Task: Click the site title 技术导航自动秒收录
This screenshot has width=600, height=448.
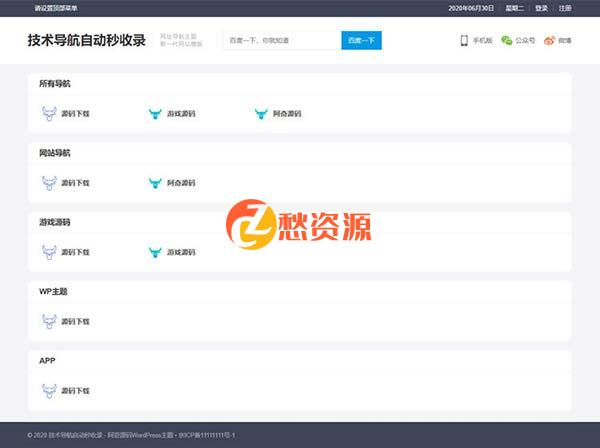Action: tap(86, 40)
